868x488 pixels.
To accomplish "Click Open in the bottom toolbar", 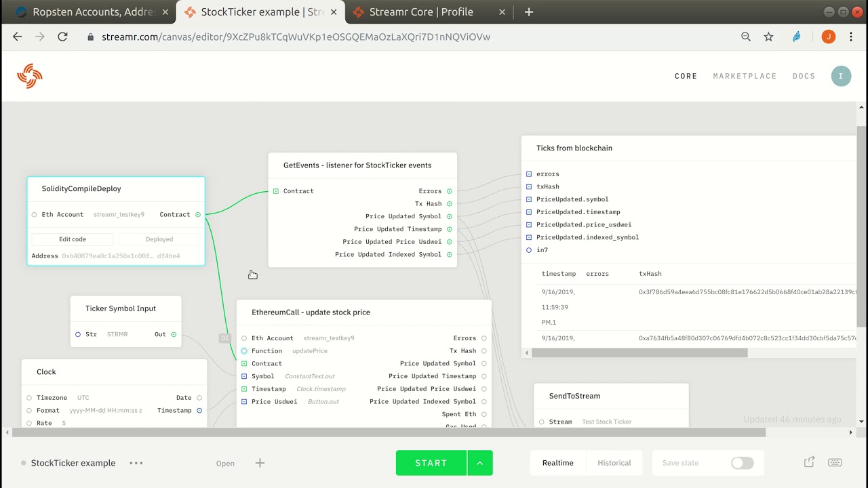I will [x=225, y=464].
